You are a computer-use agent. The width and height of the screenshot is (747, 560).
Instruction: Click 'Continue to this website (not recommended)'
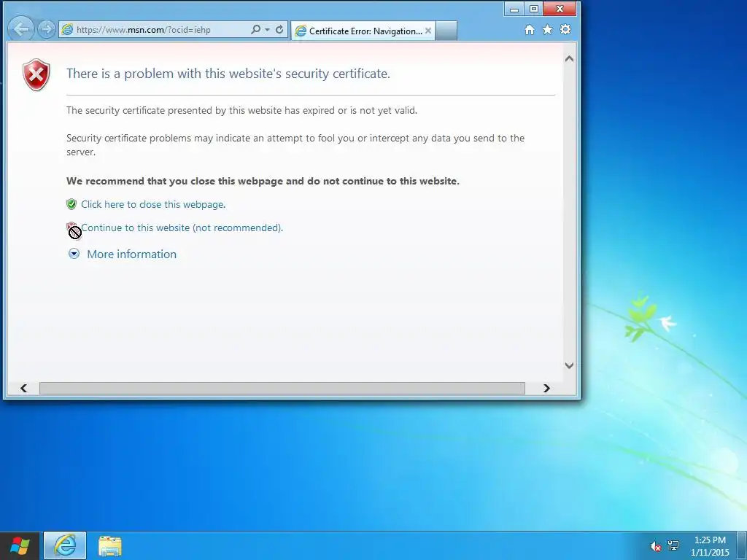point(182,227)
